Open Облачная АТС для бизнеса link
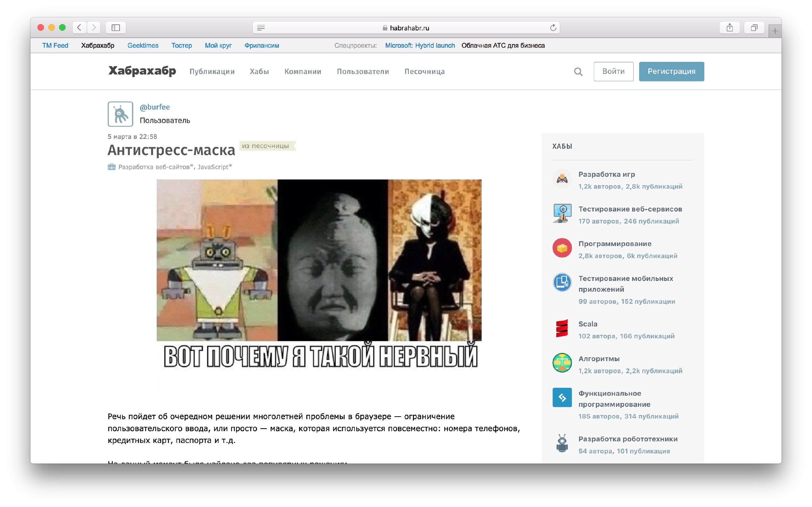Image resolution: width=812 pixels, height=507 pixels. pos(503,45)
